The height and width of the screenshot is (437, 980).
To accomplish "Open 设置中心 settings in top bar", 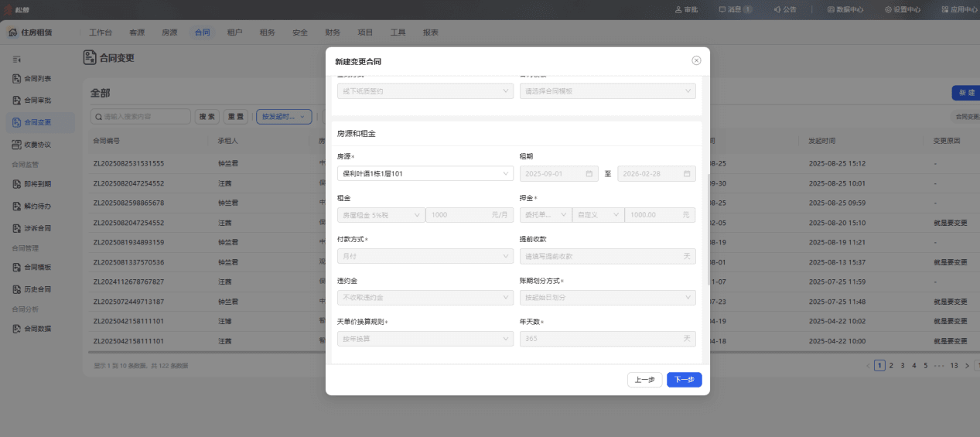I will tap(903, 9).
